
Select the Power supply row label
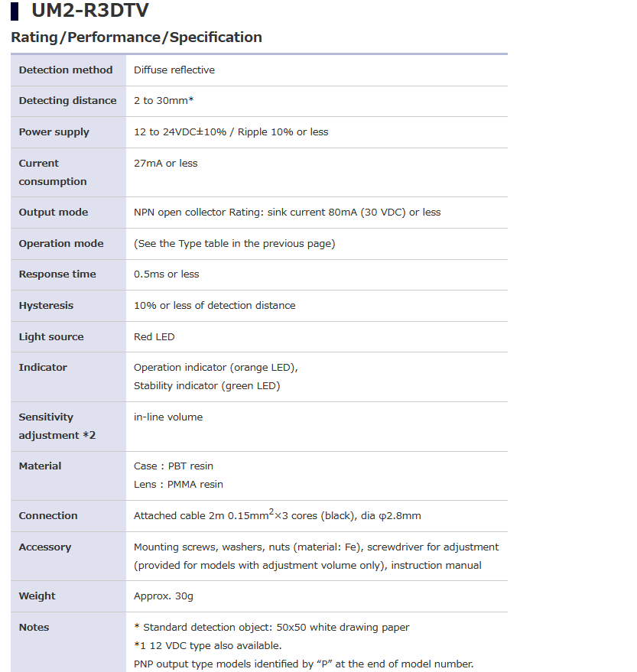click(x=54, y=131)
